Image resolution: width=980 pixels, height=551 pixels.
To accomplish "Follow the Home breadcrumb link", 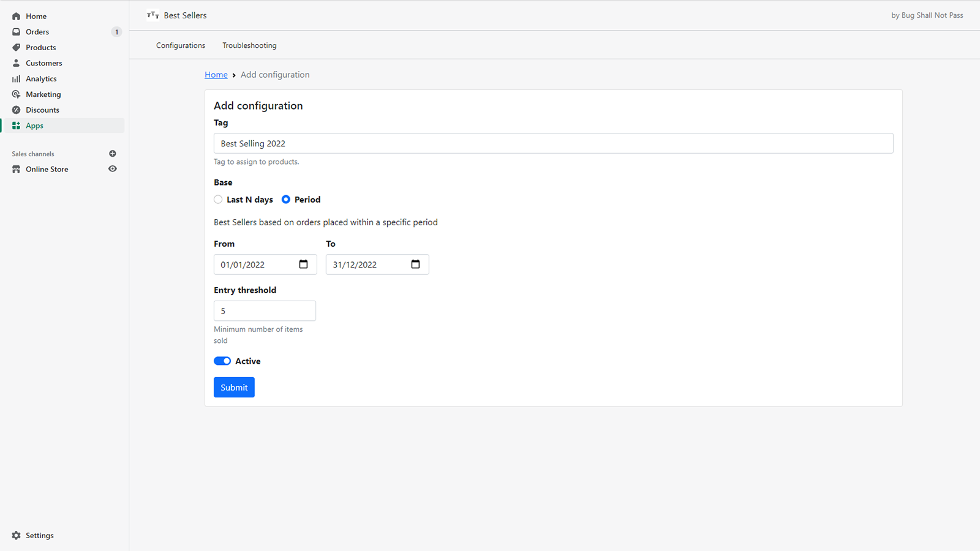I will point(216,75).
